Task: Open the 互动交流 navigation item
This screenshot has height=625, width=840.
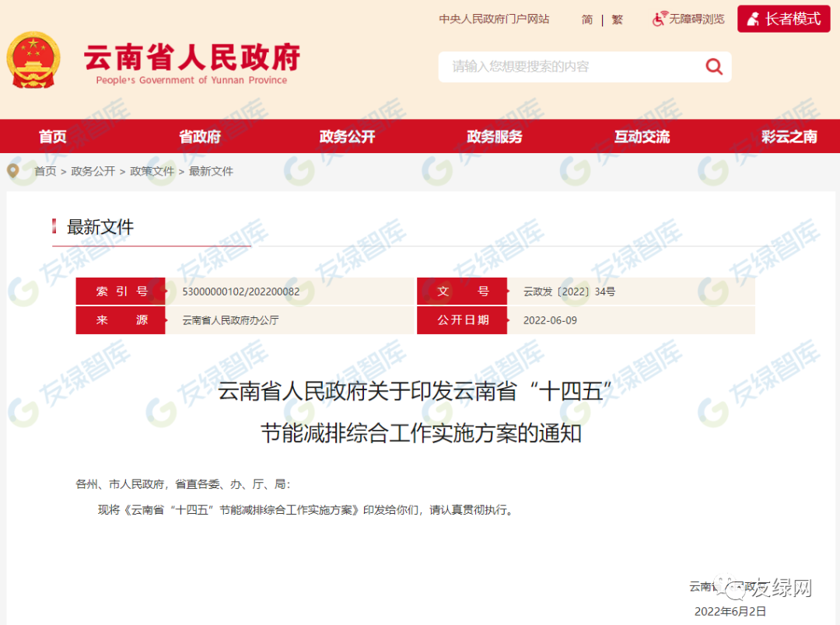Action: tap(642, 137)
